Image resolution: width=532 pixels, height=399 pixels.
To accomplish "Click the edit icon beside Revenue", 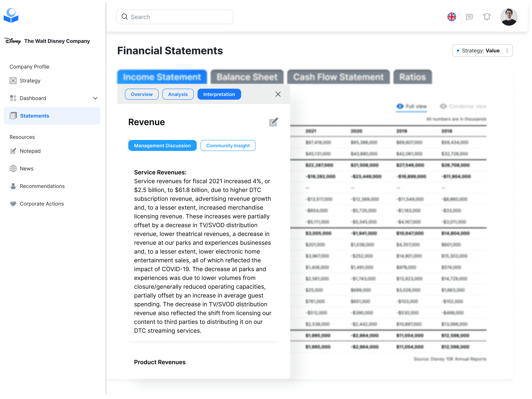I will 274,122.
